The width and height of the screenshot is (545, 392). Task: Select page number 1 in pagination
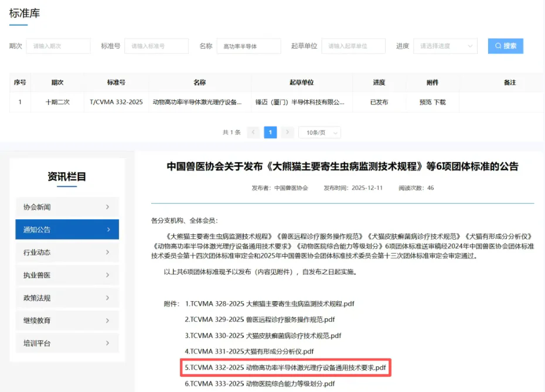[270, 132]
